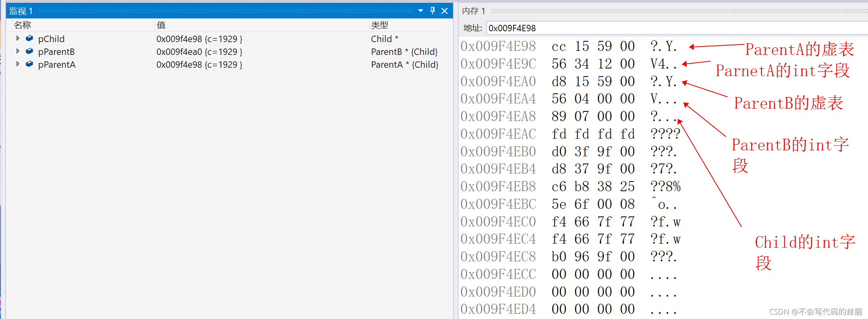
Task: Click the bytes '89 07 00 00'
Action: point(593,116)
